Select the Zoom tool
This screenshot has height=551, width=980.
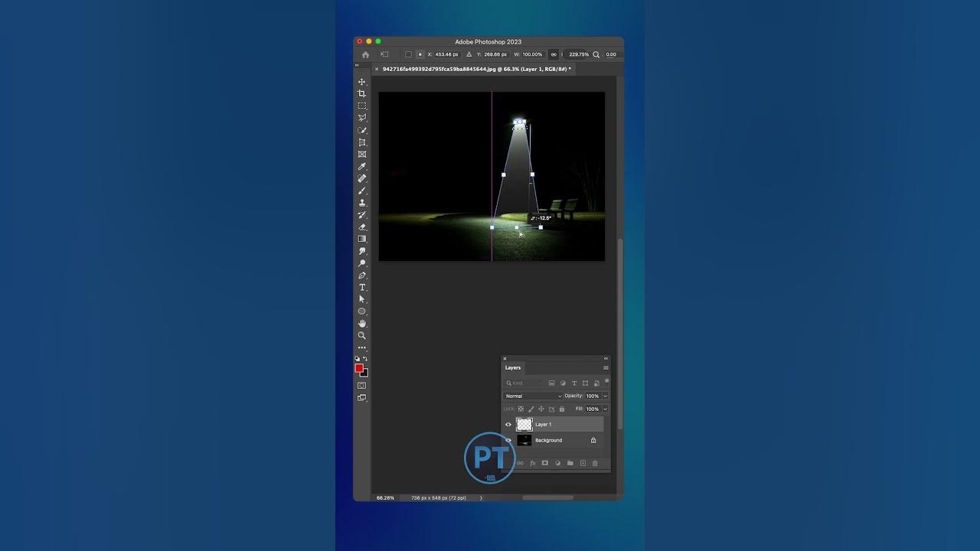point(362,335)
